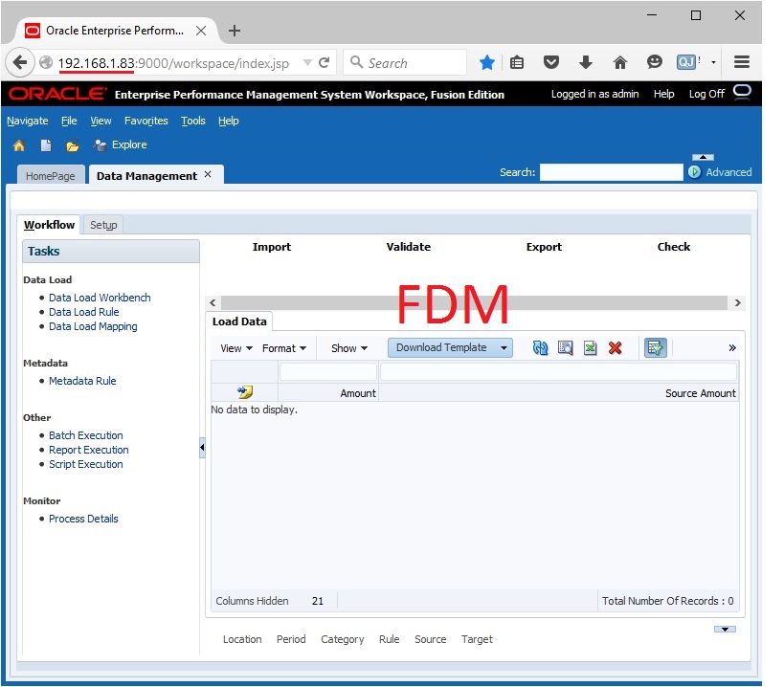Open the Navigate menu
The height and width of the screenshot is (687, 784).
(28, 121)
